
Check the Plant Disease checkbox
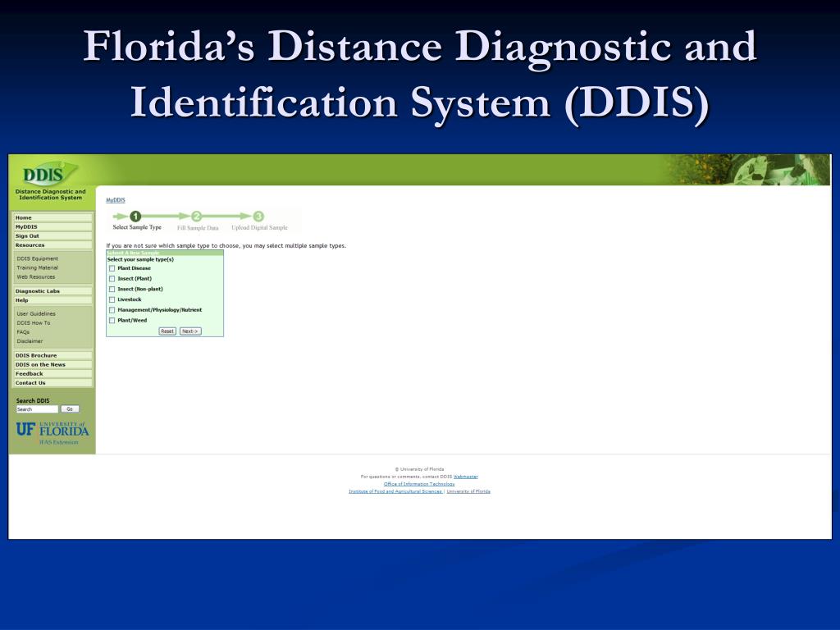click(112, 268)
